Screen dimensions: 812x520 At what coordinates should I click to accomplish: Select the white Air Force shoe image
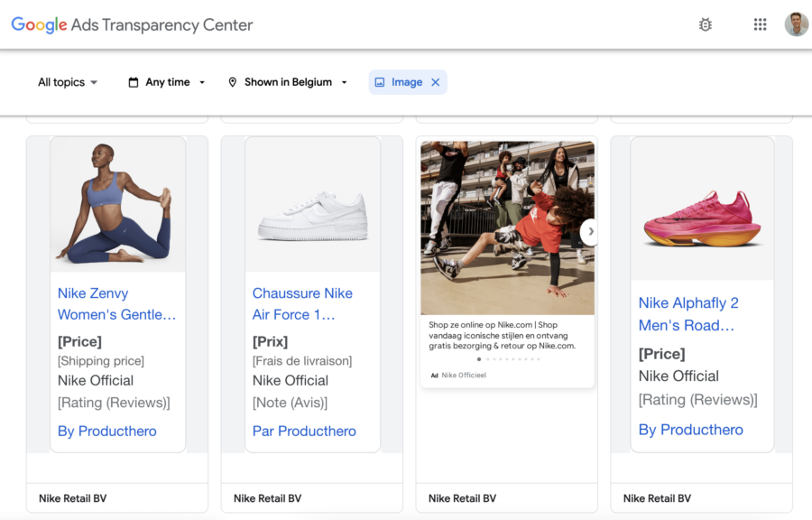click(313, 217)
